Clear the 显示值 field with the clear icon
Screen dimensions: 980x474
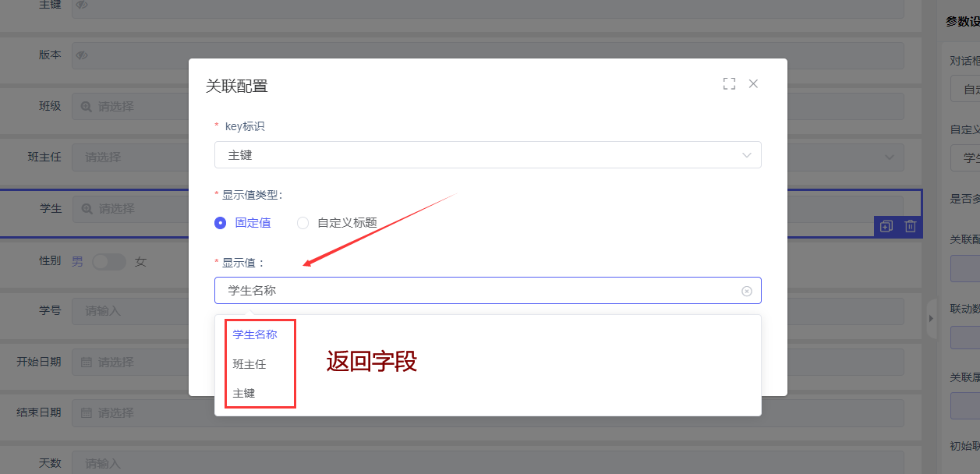point(746,291)
